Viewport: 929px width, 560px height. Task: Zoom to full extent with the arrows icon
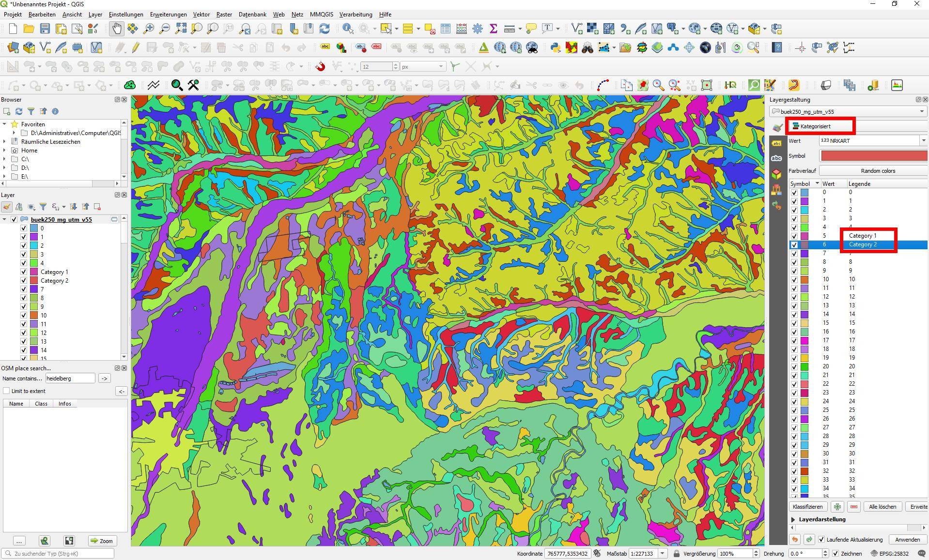[x=181, y=29]
